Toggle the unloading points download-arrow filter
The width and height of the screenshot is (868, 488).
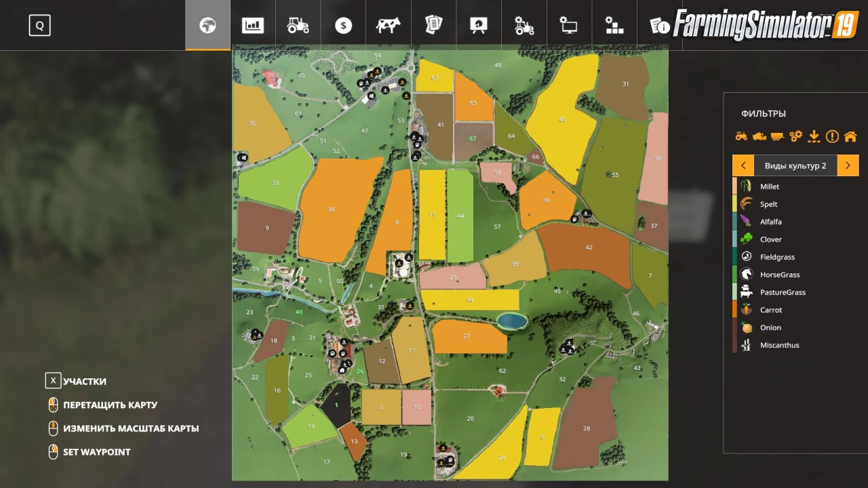(x=814, y=136)
